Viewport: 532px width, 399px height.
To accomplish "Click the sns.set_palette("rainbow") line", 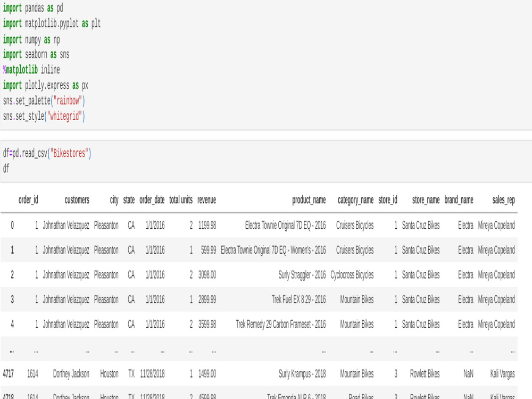I will [44, 101].
